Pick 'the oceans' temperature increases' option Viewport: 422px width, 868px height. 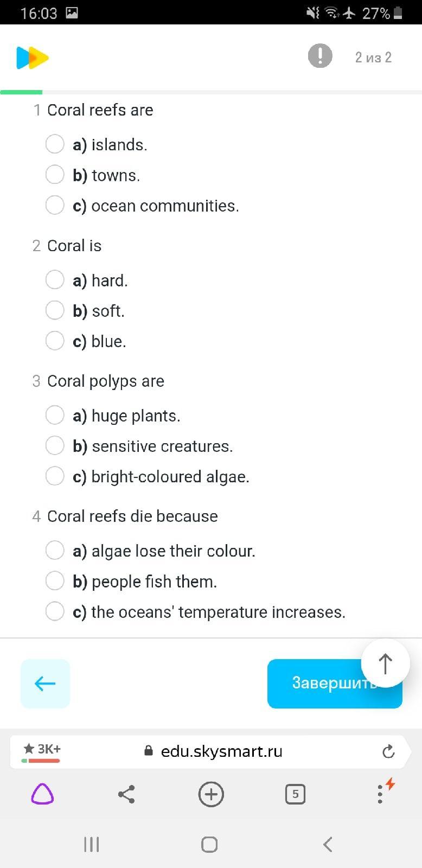pos(55,611)
